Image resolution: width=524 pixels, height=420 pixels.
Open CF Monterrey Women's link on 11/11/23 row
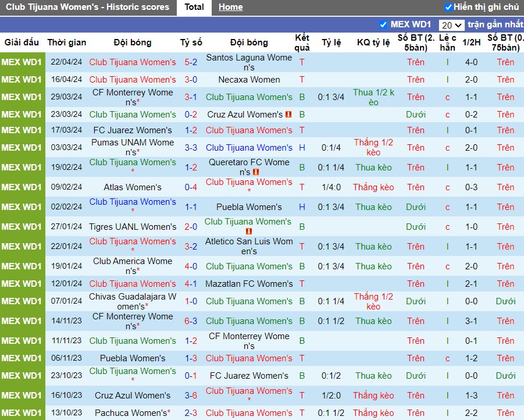pyautogui.click(x=249, y=341)
